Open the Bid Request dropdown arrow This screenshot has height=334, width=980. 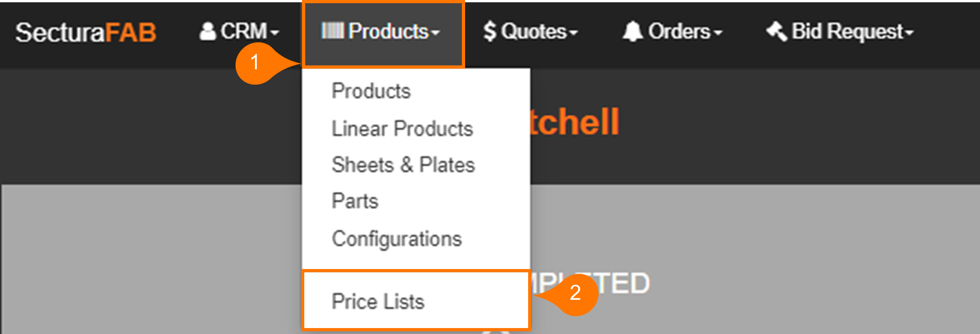909,33
